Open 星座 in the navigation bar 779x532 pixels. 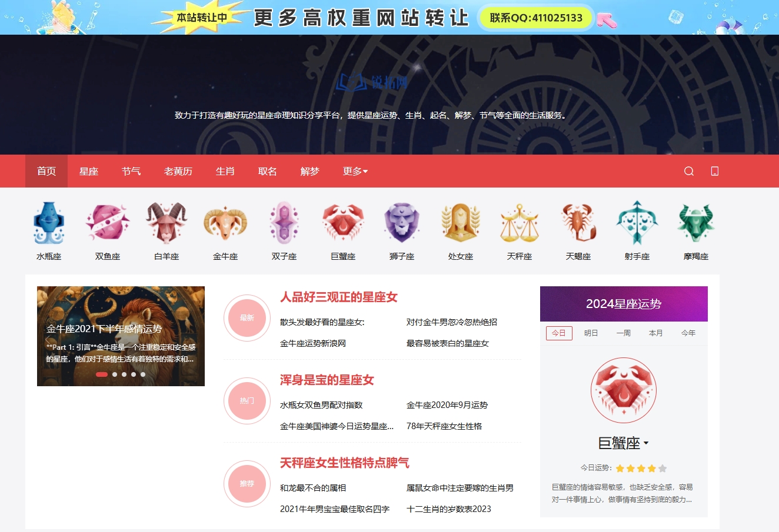tap(89, 171)
